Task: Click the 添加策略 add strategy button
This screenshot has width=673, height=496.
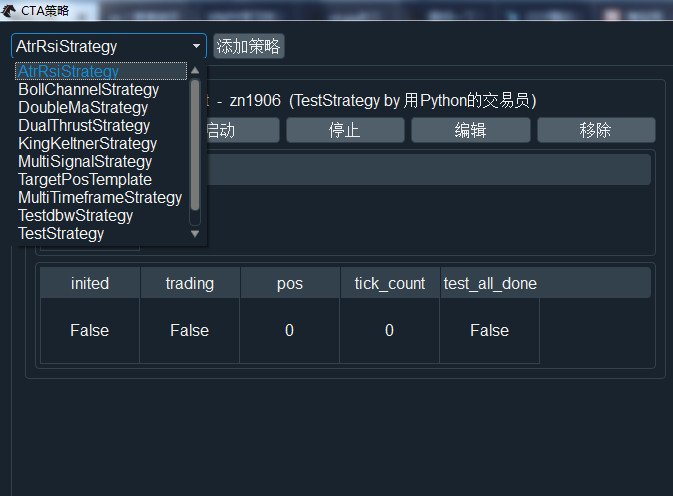Action: point(249,46)
